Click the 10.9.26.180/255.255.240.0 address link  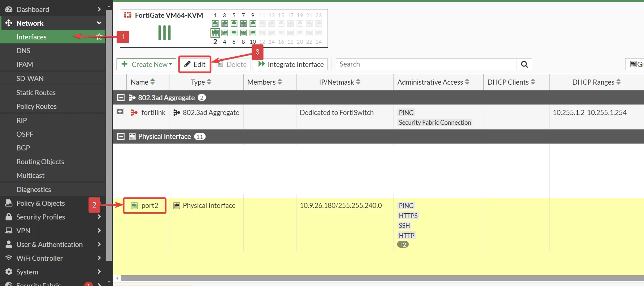tap(341, 206)
